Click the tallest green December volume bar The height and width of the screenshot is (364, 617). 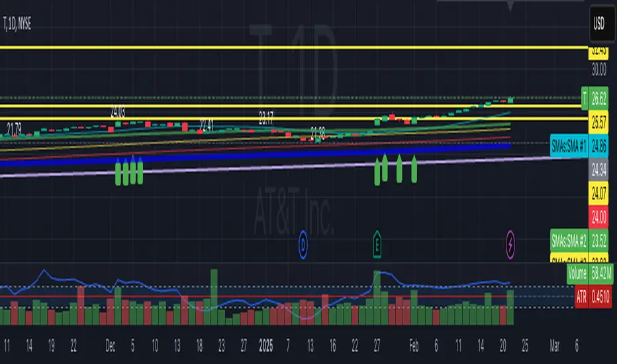click(x=214, y=296)
